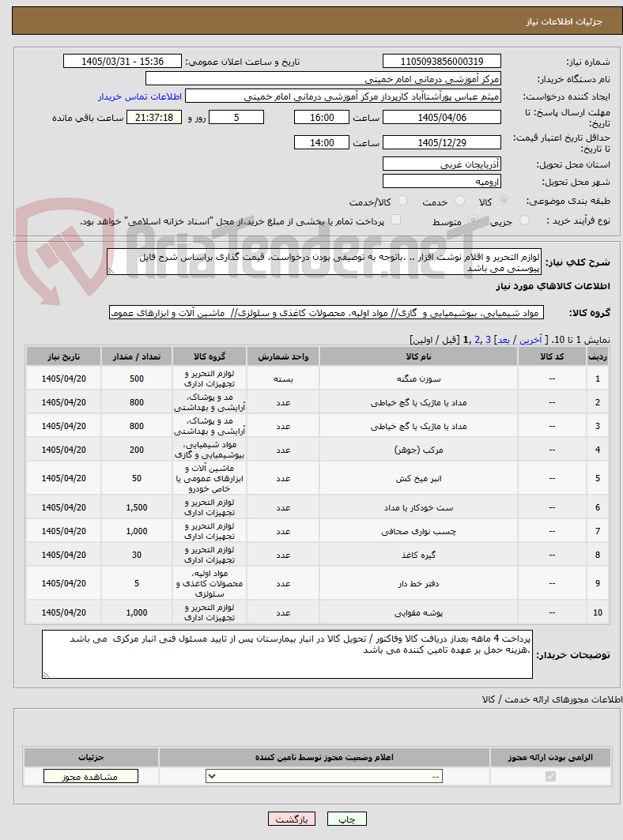Click the کد کالا column header
Screen dimensions: 623x840
(x=552, y=357)
